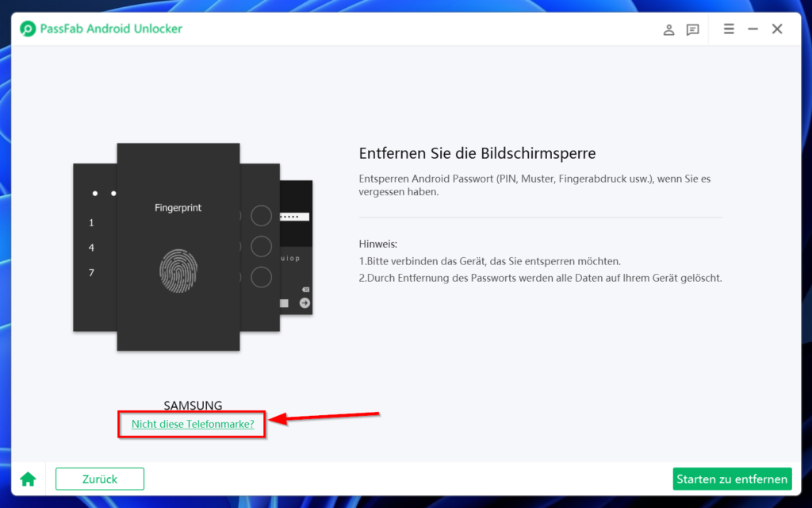
Task: Select the SAMSUNG brand label
Action: pos(193,406)
